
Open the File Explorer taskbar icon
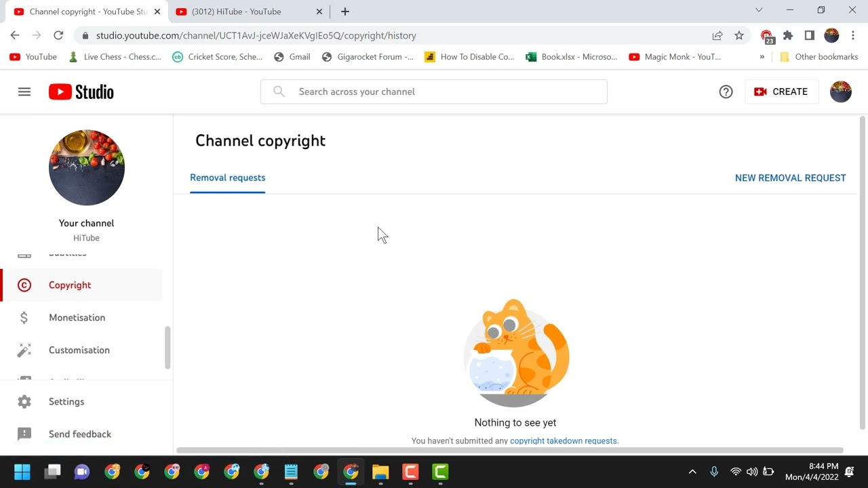[380, 472]
